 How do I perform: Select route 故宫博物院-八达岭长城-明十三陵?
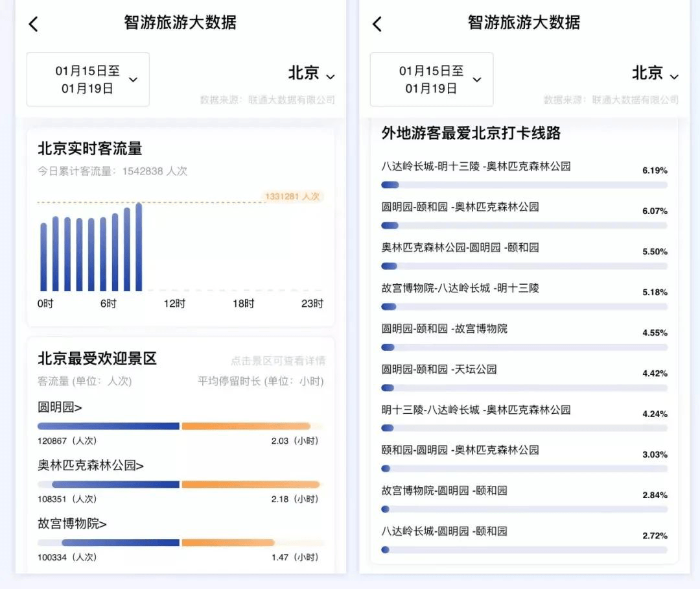tap(460, 288)
